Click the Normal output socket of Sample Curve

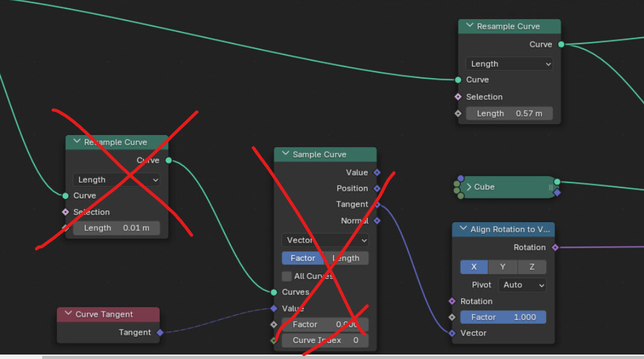coord(377,221)
